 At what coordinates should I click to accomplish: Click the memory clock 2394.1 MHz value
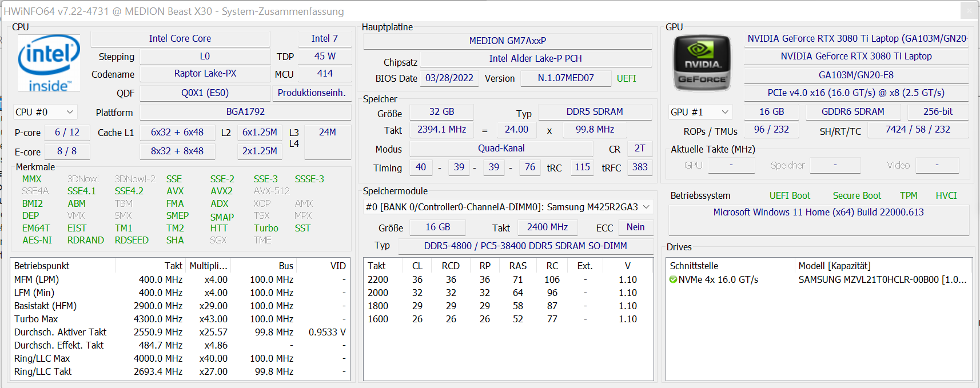441,130
